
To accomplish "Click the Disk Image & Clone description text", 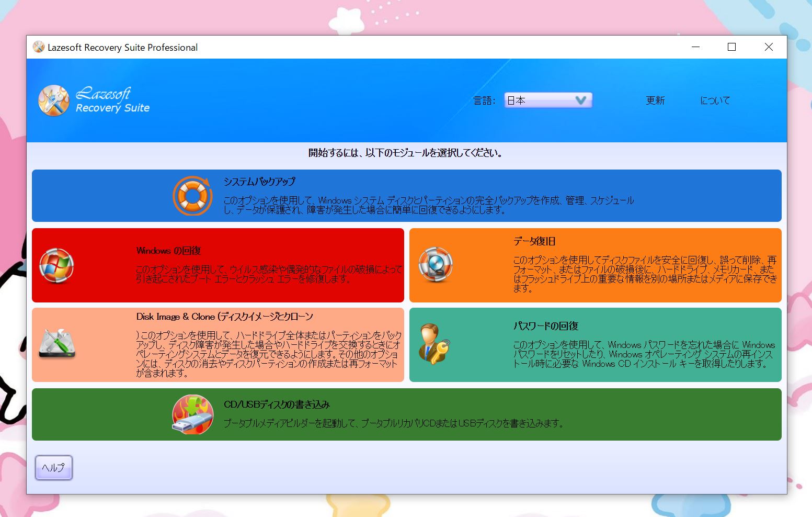I will (x=269, y=354).
